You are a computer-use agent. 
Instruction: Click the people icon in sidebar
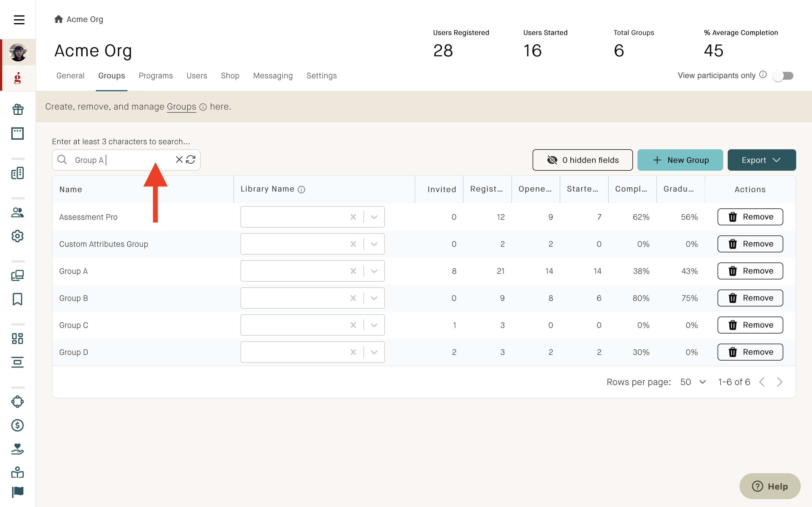click(x=17, y=212)
